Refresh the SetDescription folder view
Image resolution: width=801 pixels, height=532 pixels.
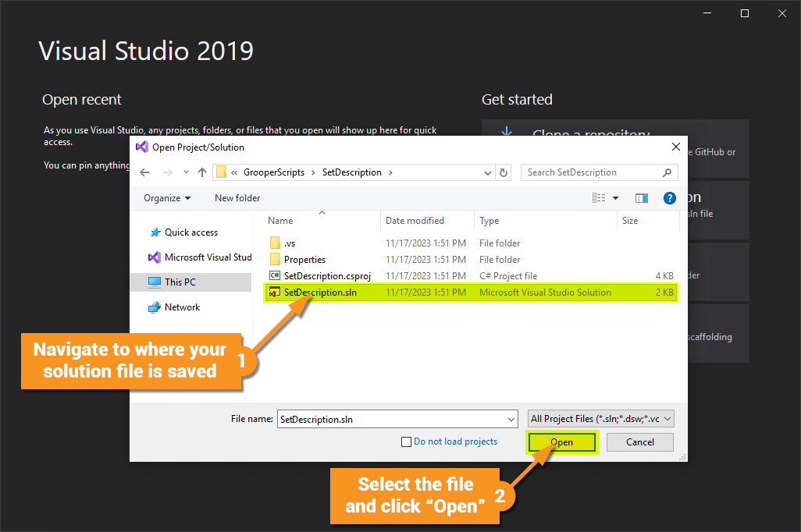pos(504,172)
